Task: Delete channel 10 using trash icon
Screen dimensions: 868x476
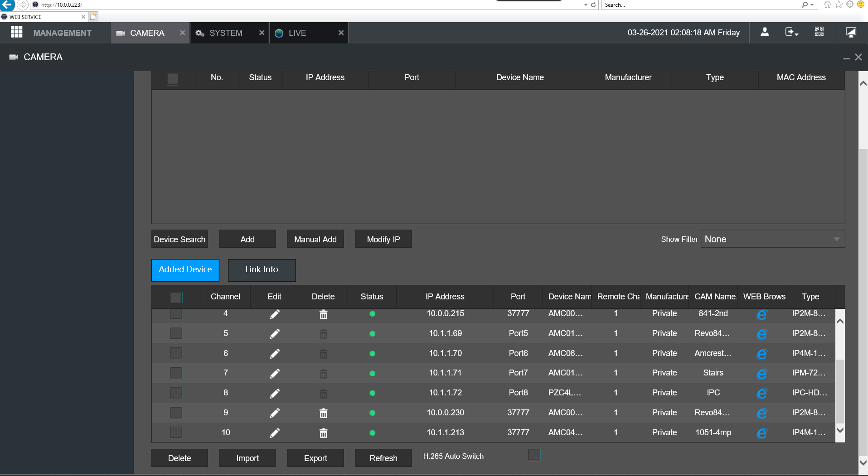Action: pyautogui.click(x=323, y=433)
